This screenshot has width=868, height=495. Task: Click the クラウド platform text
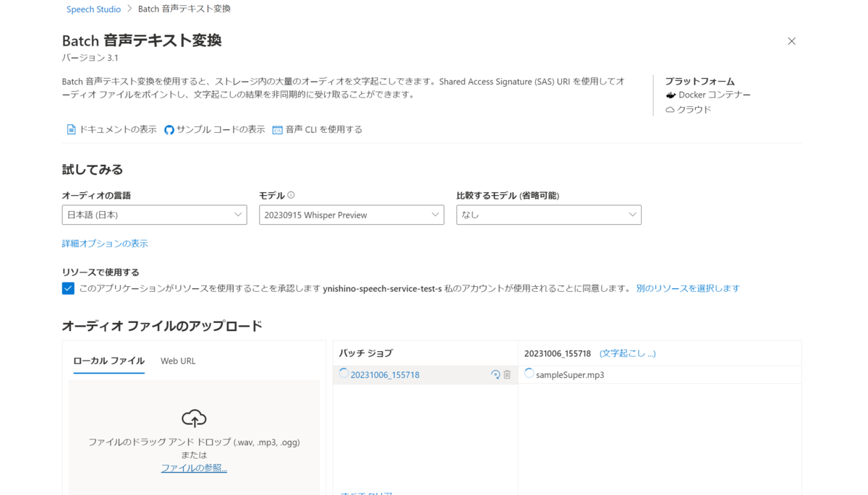[694, 110]
